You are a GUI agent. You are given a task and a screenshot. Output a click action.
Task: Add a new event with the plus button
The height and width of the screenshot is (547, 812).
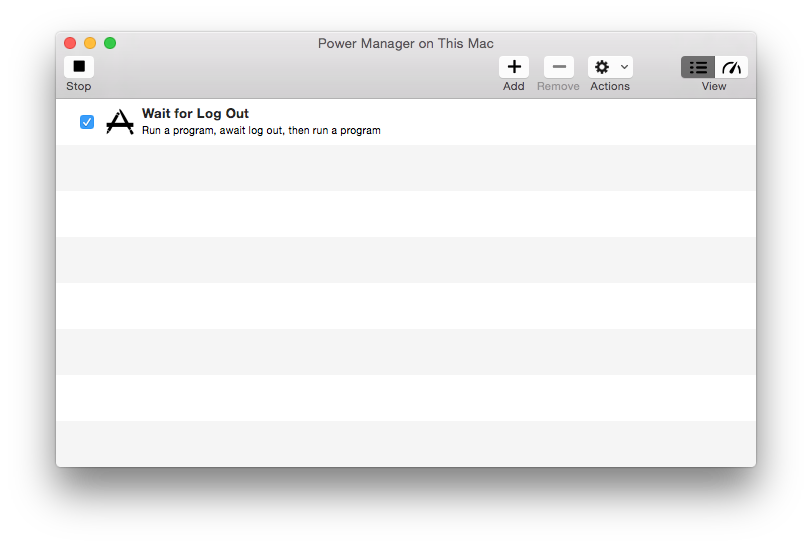coord(514,67)
